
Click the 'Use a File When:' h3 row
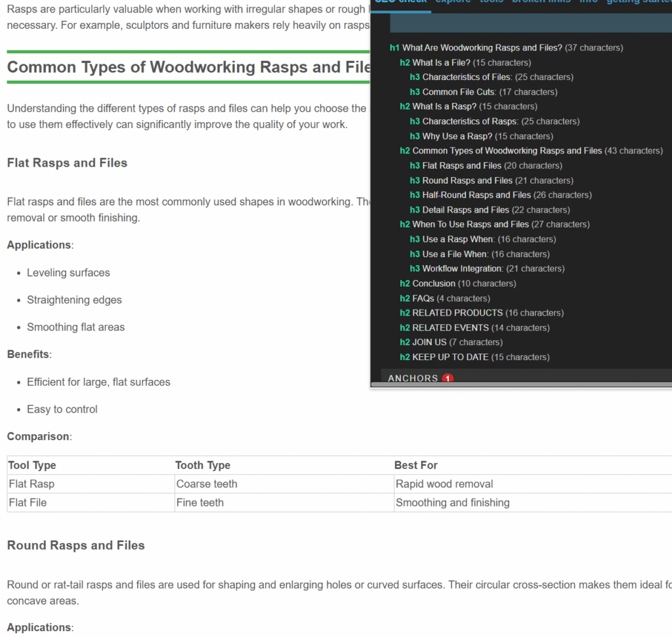(x=480, y=255)
